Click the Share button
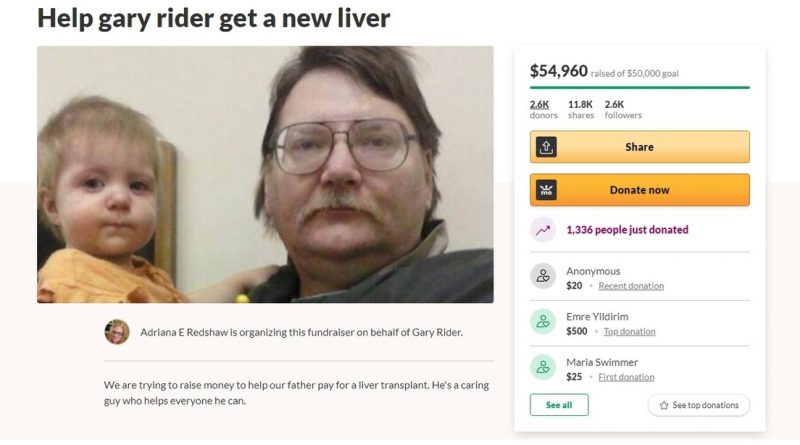Screen dimensions: 800x445 coord(639,147)
